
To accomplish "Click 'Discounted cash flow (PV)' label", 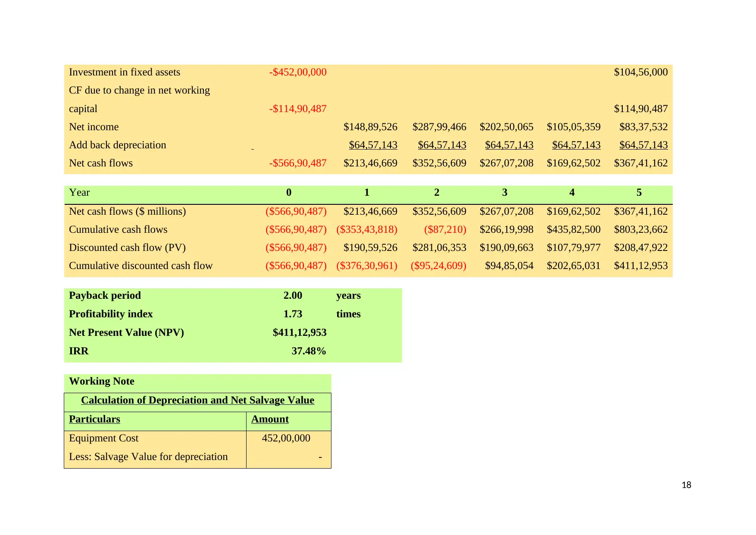I will tap(127, 247).
